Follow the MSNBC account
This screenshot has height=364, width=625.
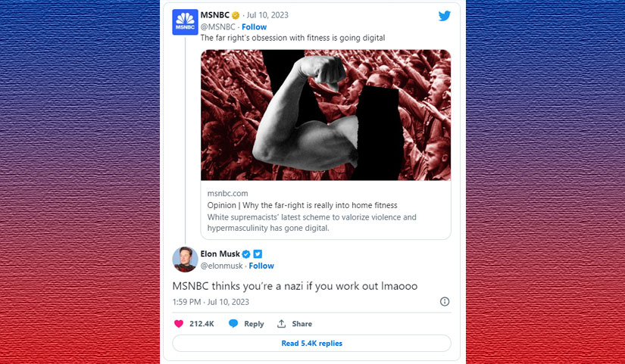[x=254, y=27]
